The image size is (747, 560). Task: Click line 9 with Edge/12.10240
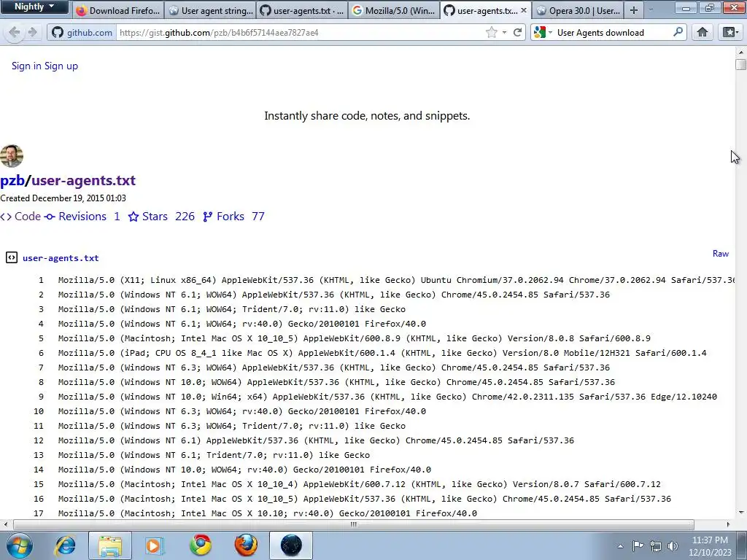pyautogui.click(x=387, y=397)
